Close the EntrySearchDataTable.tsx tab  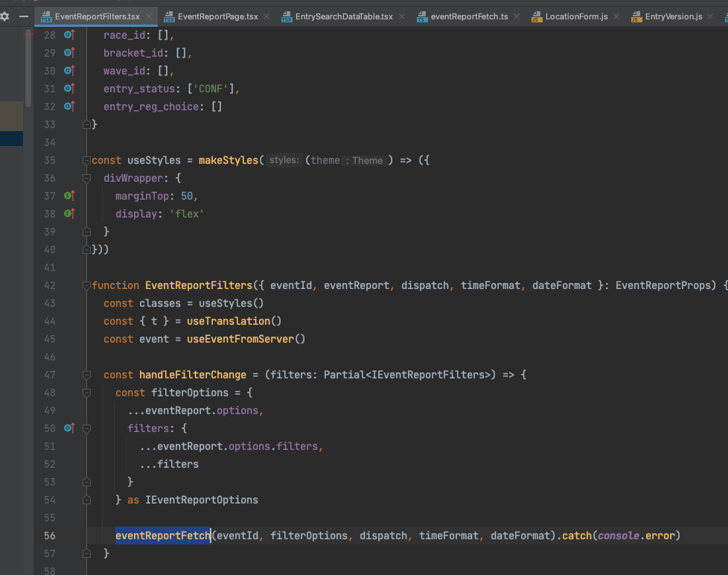pyautogui.click(x=402, y=16)
